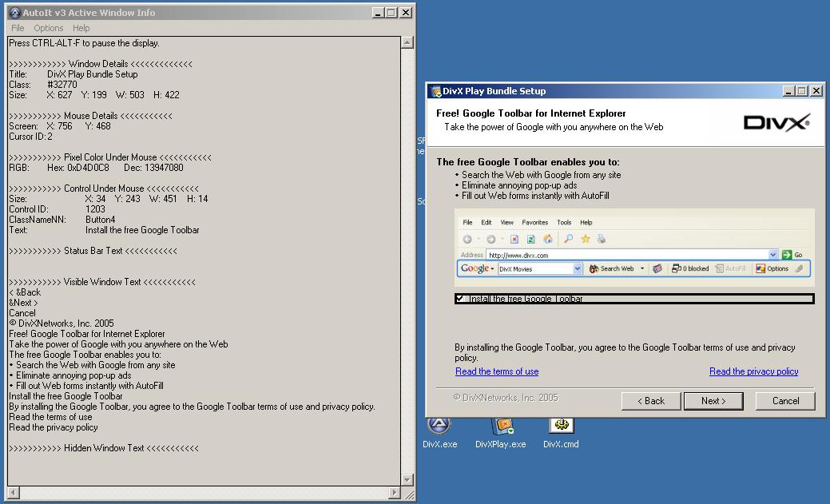Click the 'ClassNameNN: Button4' line in AutoIt
830x504 pixels.
(62, 220)
